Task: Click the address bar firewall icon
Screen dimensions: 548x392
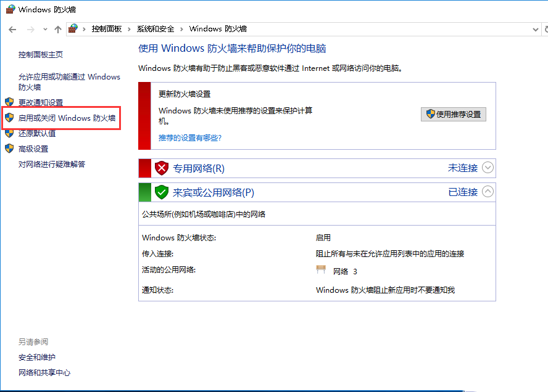Action: (73, 28)
